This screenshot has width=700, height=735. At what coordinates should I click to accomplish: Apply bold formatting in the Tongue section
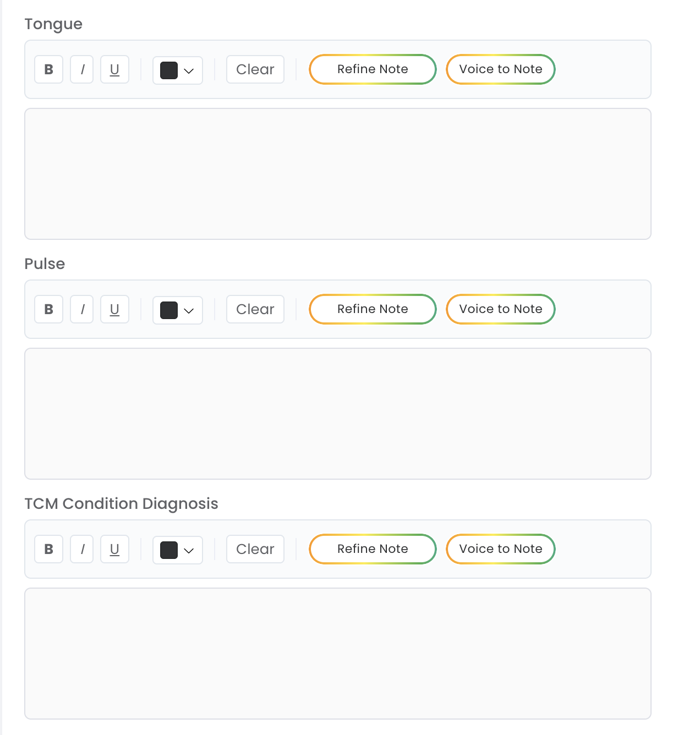click(48, 69)
